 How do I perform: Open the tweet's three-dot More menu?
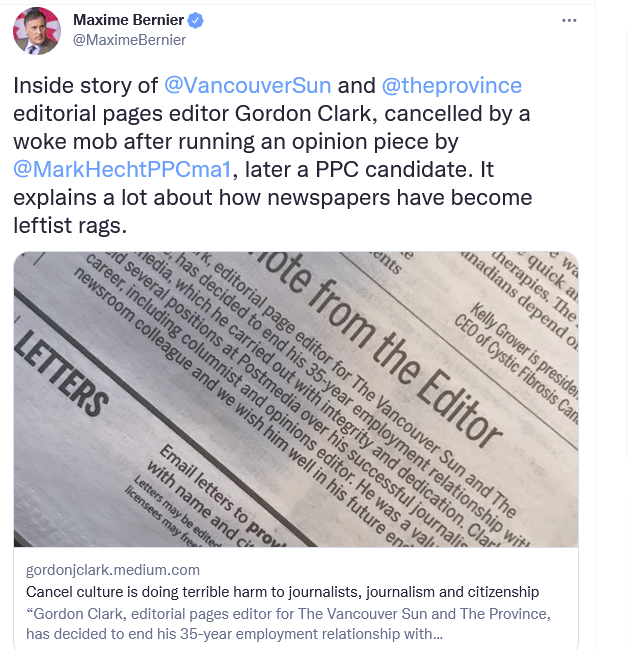tap(569, 20)
